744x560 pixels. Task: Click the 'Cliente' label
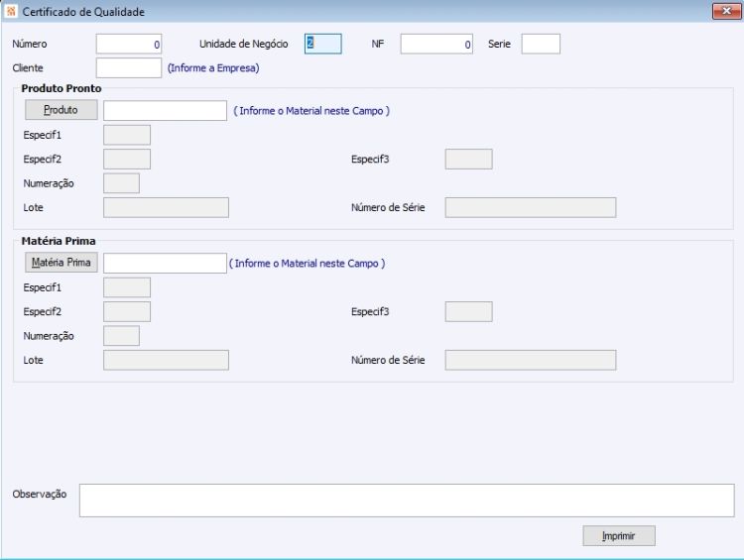tap(28, 67)
